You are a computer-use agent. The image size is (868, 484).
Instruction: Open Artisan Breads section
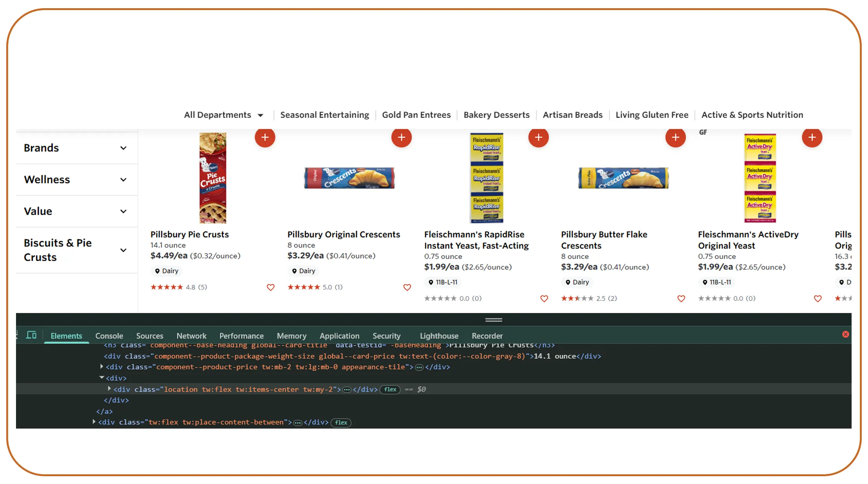coord(573,115)
